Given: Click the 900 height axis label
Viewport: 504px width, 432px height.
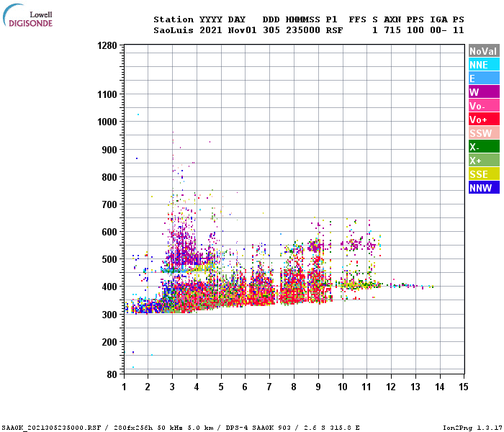Looking at the screenshot, I should click(109, 150).
